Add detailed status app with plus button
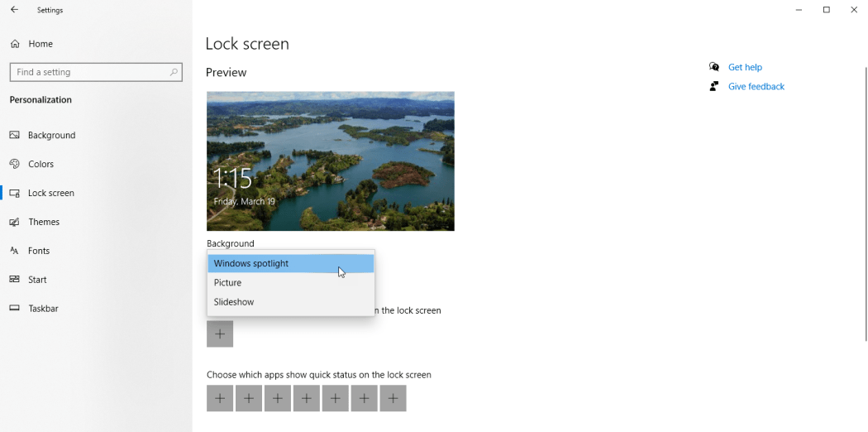 [220, 334]
